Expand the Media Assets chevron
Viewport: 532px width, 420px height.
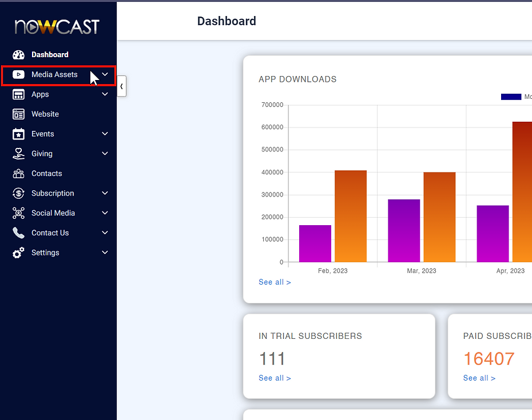pos(105,74)
